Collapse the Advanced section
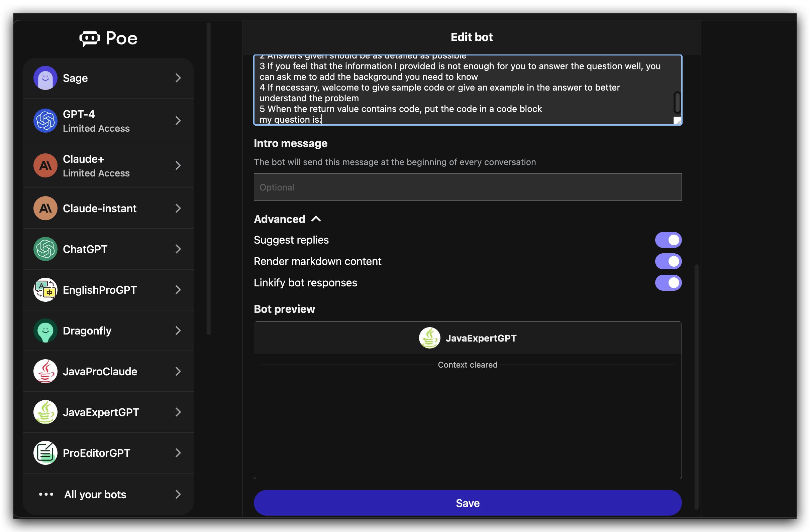The image size is (810, 532). tap(288, 219)
